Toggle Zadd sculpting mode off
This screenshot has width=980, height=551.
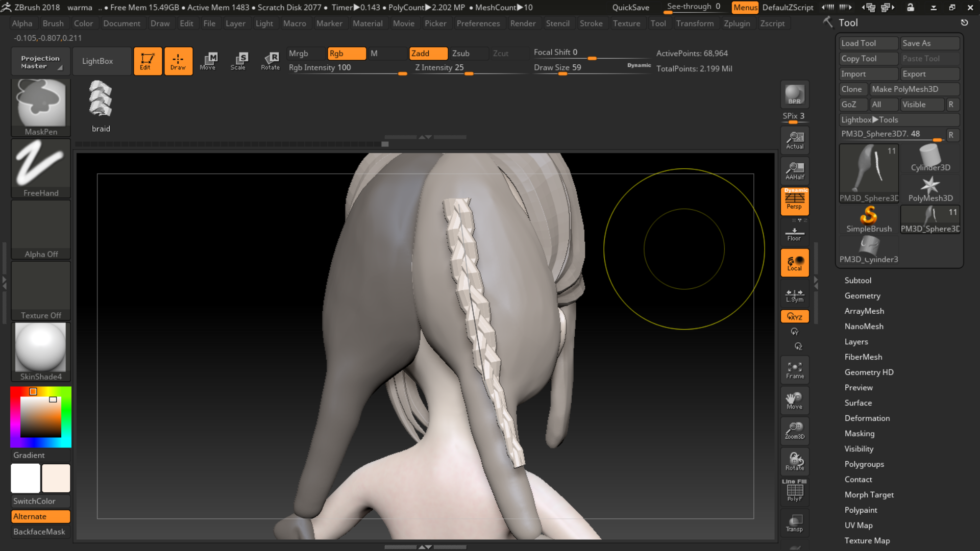(428, 53)
